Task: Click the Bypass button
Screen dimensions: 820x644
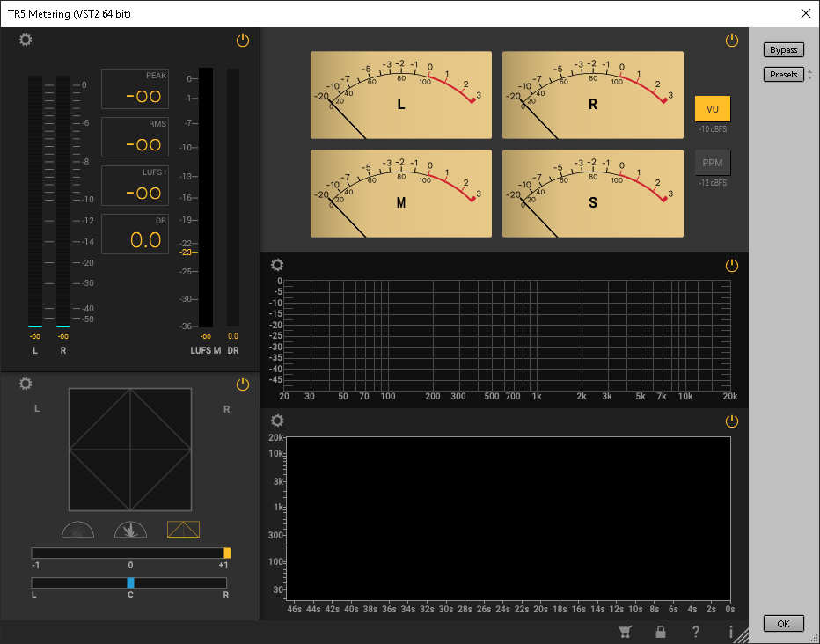Action: coord(783,50)
